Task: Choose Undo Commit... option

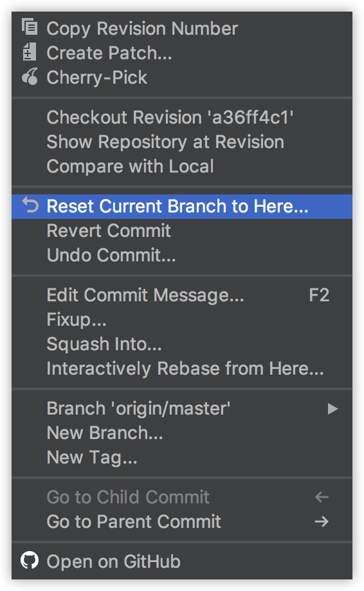Action: [x=182, y=255]
